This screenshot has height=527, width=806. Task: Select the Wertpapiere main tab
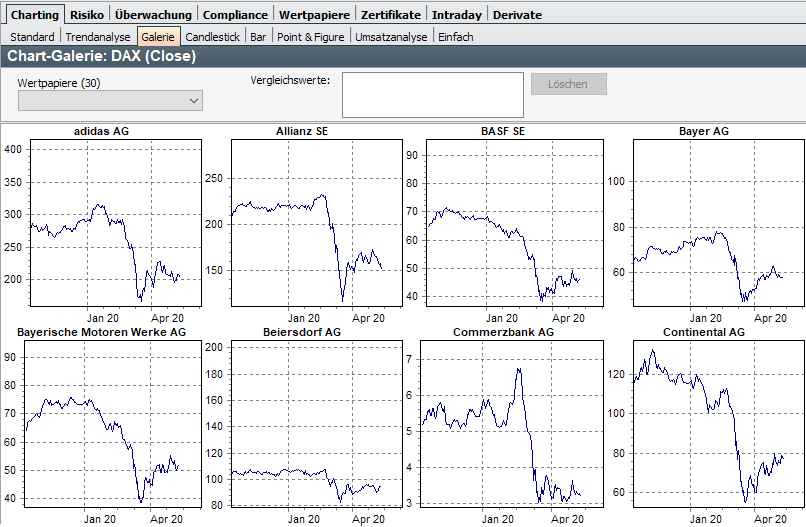314,15
